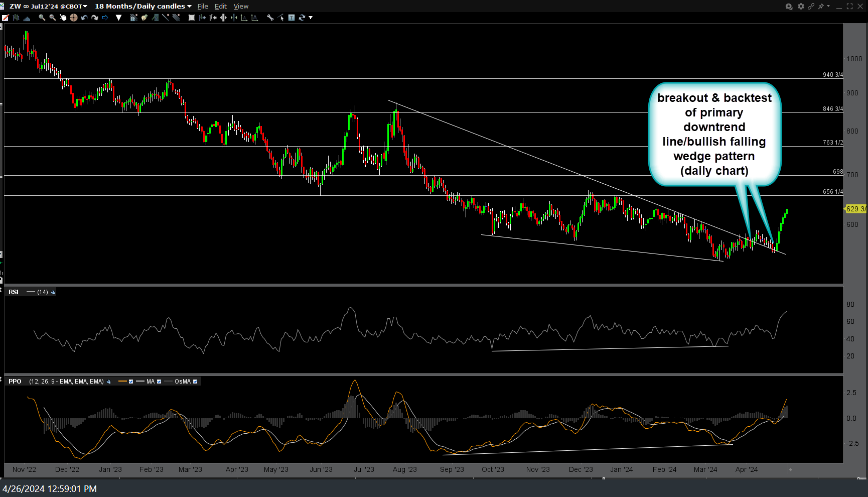Click the 629 current price label
868x497 pixels.
855,209
